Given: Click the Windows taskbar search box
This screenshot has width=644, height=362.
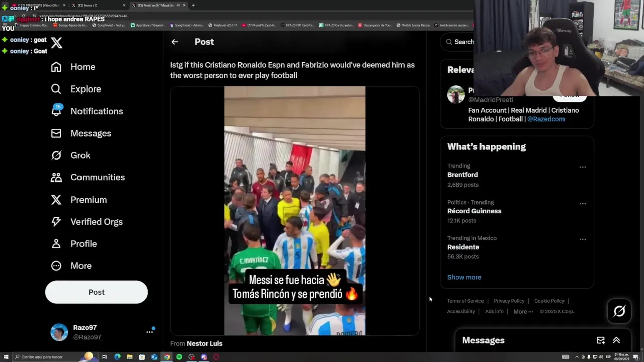Looking at the screenshot, I should (55, 357).
